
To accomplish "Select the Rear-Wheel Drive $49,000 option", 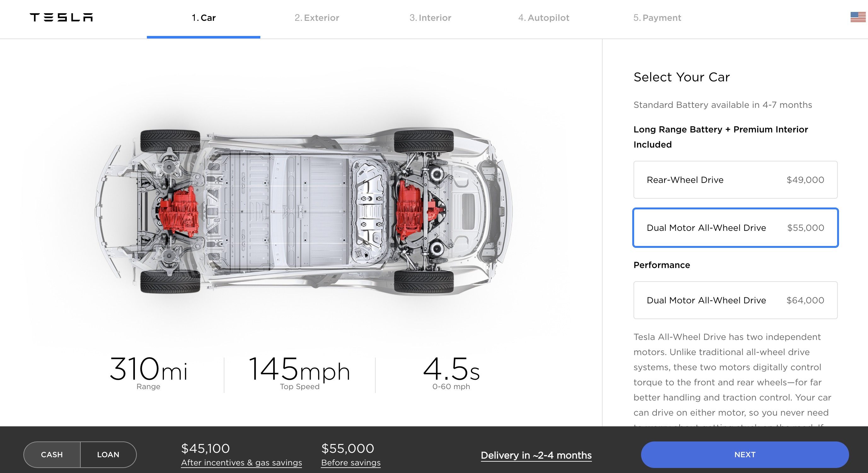I will point(735,180).
